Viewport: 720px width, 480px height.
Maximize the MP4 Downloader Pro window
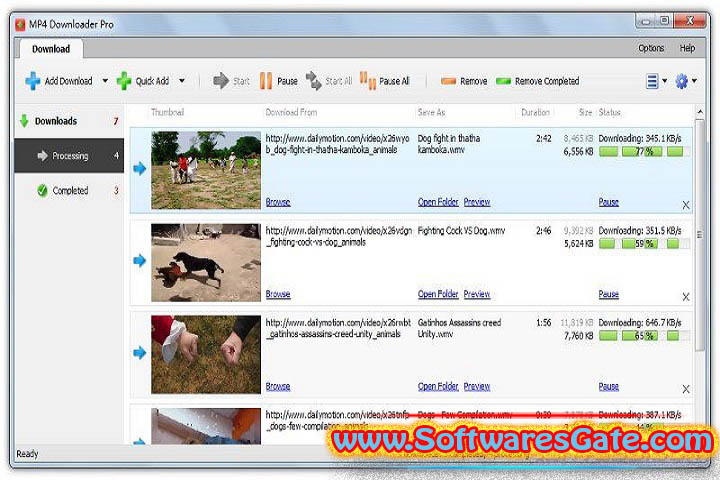pyautogui.click(x=664, y=20)
